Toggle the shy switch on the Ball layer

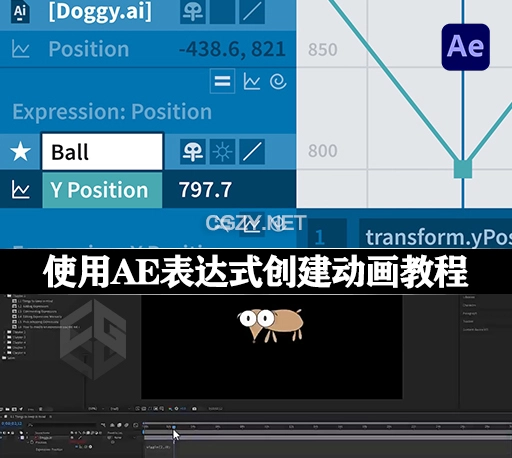(193, 152)
